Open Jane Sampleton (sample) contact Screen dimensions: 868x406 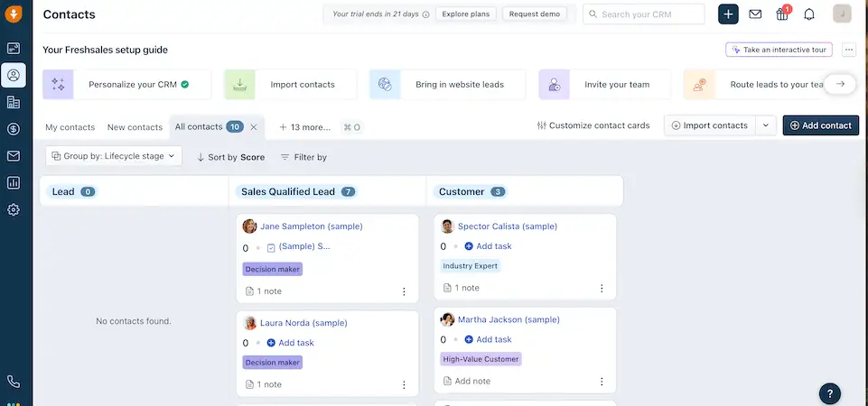click(311, 226)
